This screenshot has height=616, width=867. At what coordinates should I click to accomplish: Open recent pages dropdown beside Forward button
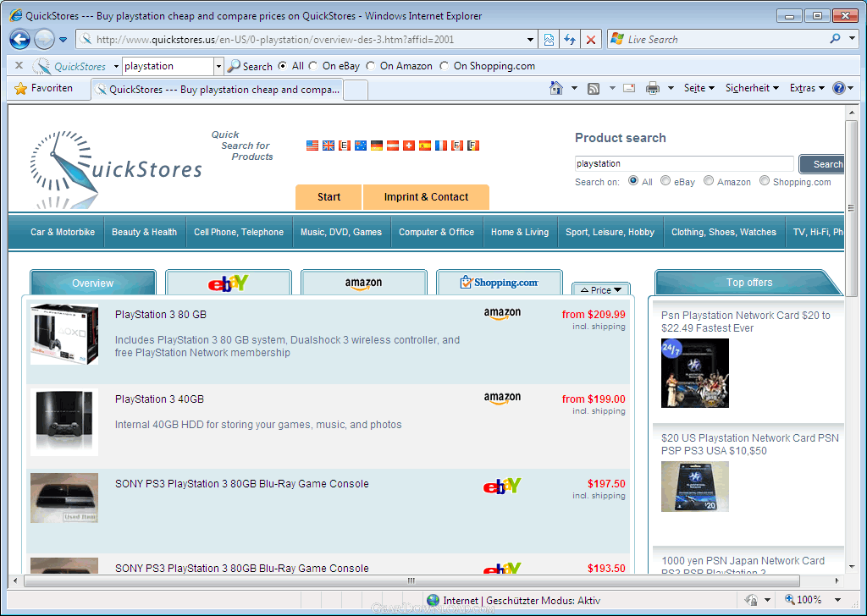[x=63, y=40]
